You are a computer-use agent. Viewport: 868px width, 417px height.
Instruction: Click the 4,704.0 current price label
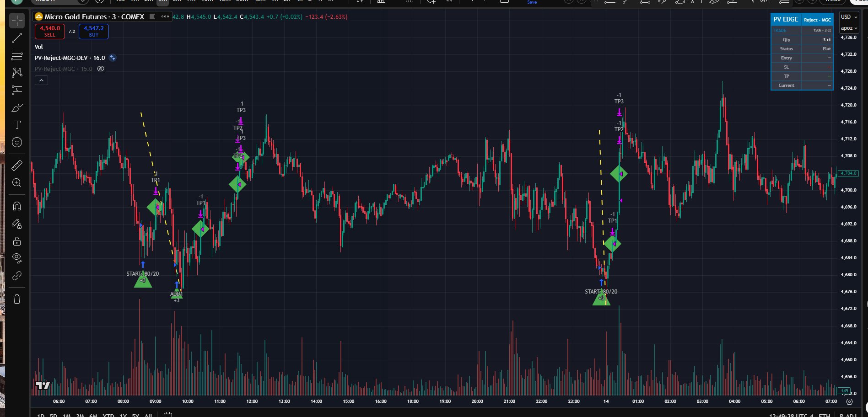(849, 173)
